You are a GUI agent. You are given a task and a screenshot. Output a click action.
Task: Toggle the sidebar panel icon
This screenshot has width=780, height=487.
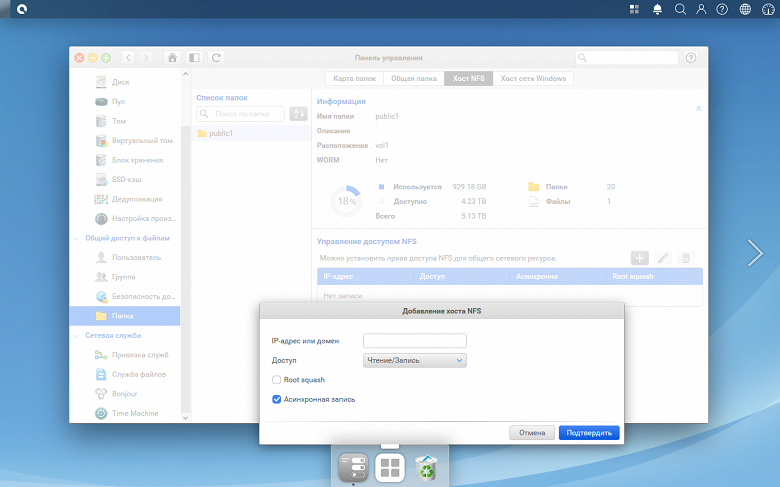[x=195, y=58]
